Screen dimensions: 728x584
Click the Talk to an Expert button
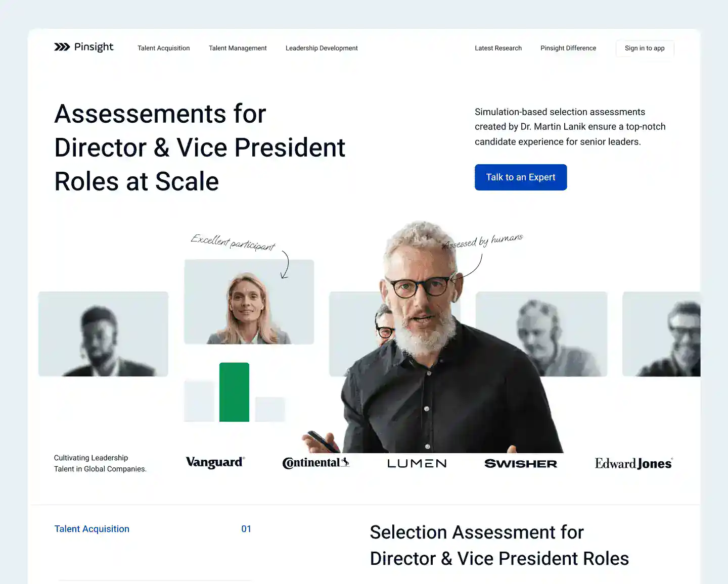tap(521, 177)
